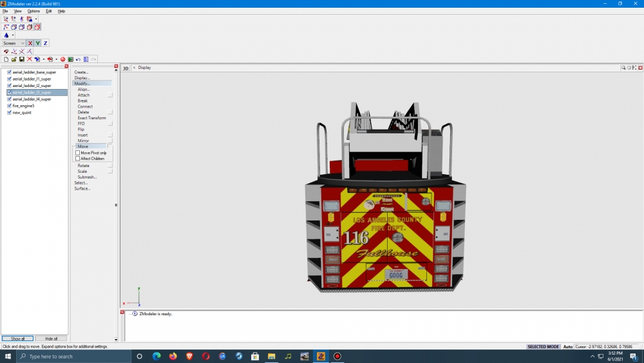Image resolution: width=644 pixels, height=363 pixels.
Task: Toggle the Y axis button
Action: coord(38,43)
